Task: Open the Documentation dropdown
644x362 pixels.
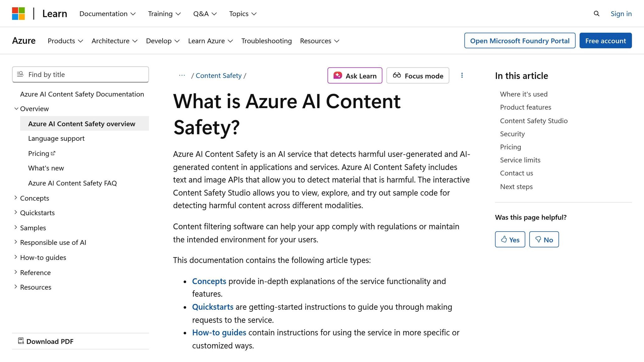Action: click(107, 14)
